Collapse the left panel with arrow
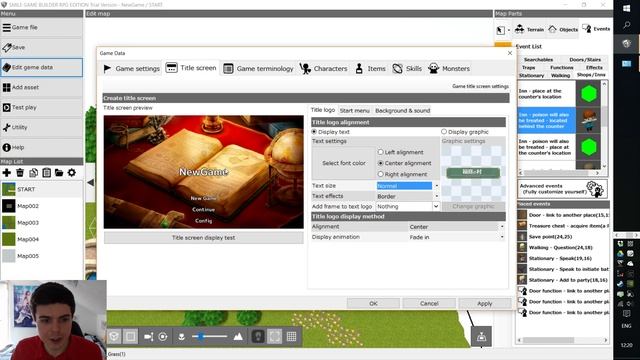This screenshot has width=640, height=360. coord(90,182)
